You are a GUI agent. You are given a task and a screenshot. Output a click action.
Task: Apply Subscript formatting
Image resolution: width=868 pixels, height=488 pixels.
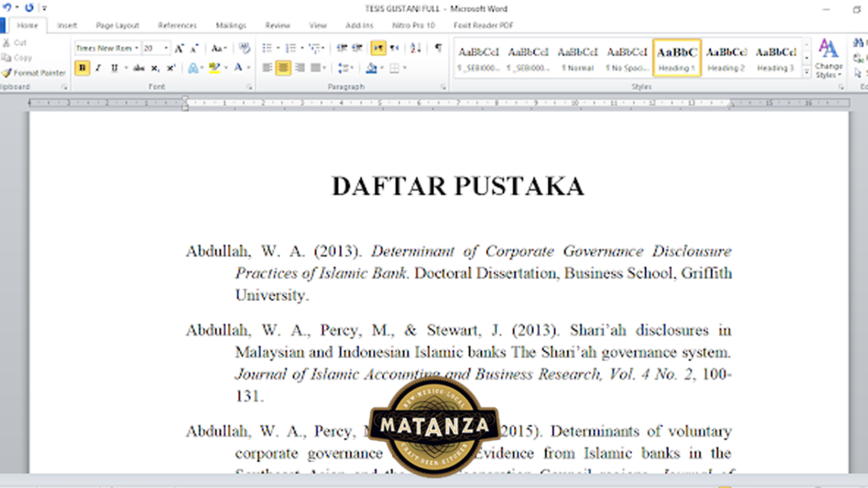155,68
